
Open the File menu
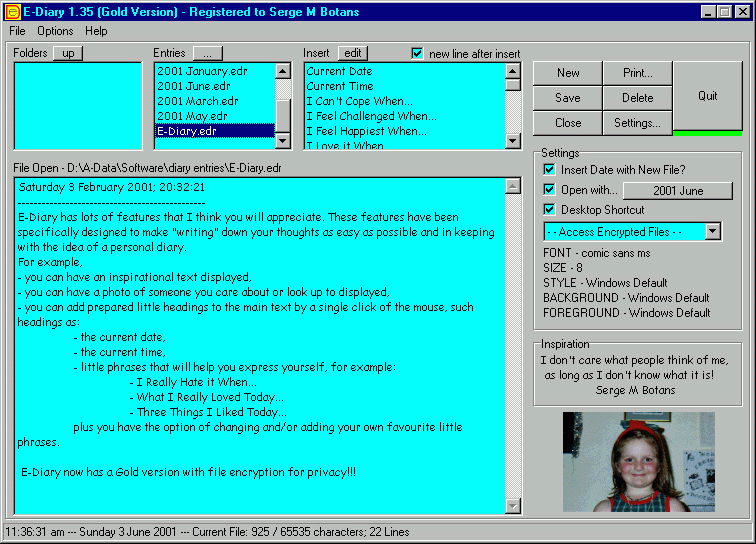17,31
